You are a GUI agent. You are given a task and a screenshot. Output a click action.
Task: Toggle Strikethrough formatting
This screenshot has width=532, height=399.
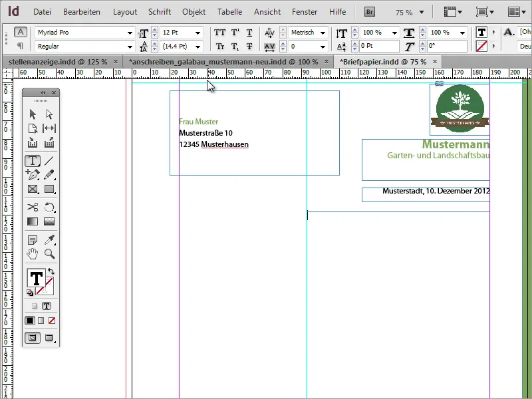point(249,46)
